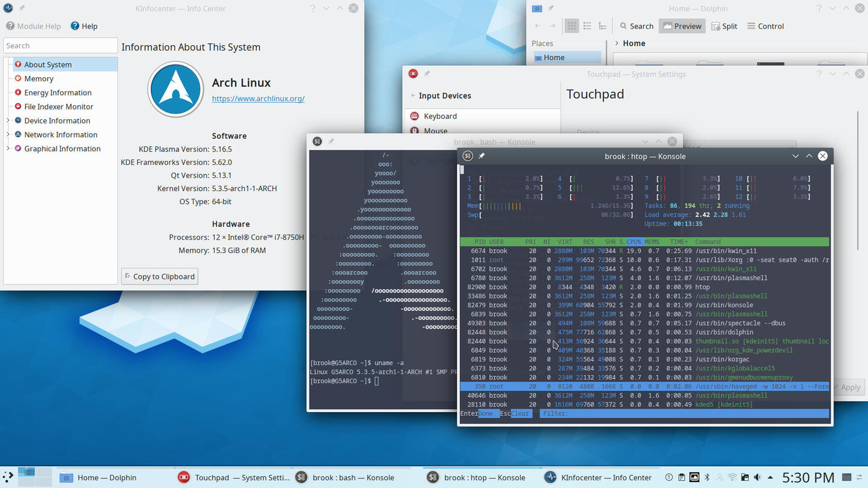This screenshot has width=868, height=488.
Task: Sort htop by MEM% column header
Action: pos(652,242)
